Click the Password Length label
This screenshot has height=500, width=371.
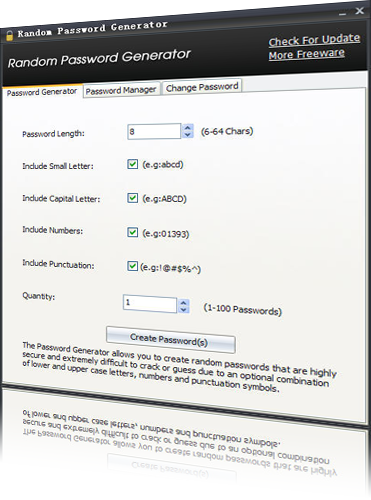(53, 134)
